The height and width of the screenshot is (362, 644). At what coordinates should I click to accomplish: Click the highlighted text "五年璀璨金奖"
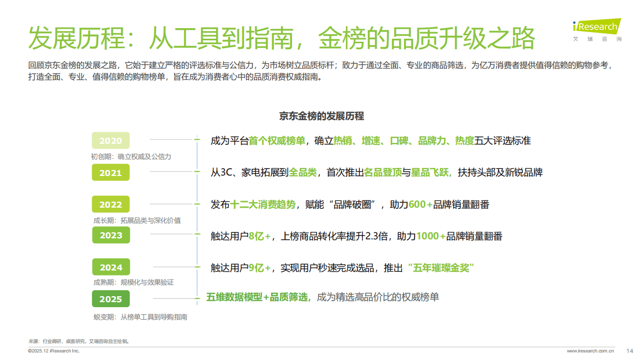tap(441, 268)
